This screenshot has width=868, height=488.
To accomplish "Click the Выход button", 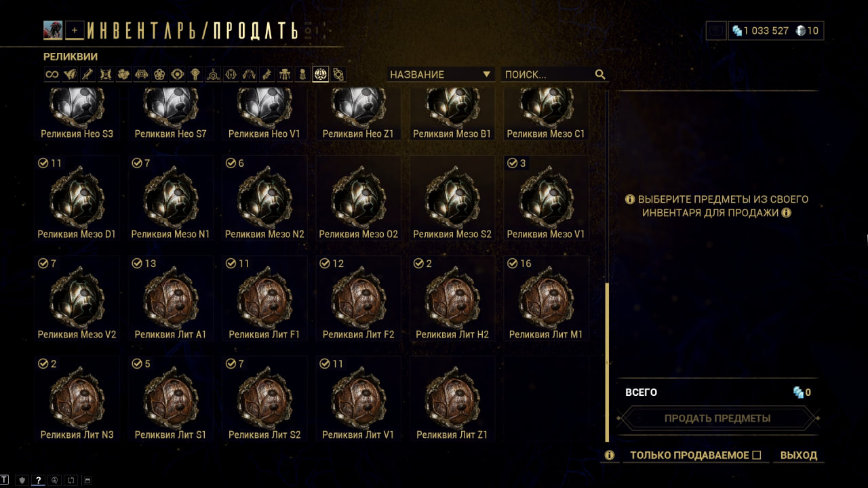I will coord(799,455).
